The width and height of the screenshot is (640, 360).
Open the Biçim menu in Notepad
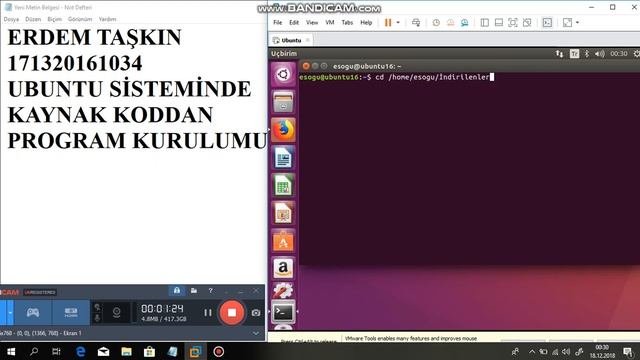pyautogui.click(x=54, y=19)
